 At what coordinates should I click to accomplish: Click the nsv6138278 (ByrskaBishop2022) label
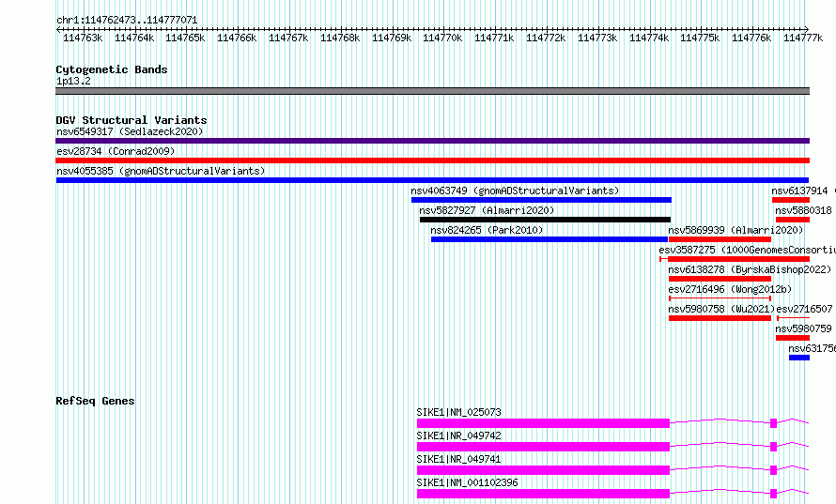click(x=750, y=269)
